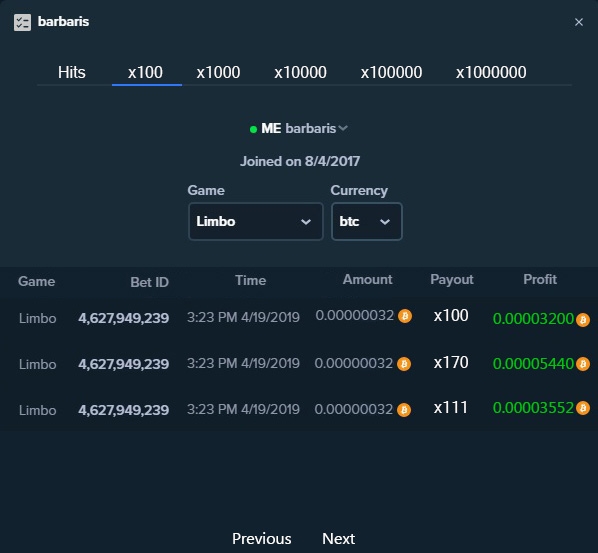Close the barbaris stats dialog
Viewport: 598px width, 553px height.
pos(579,22)
